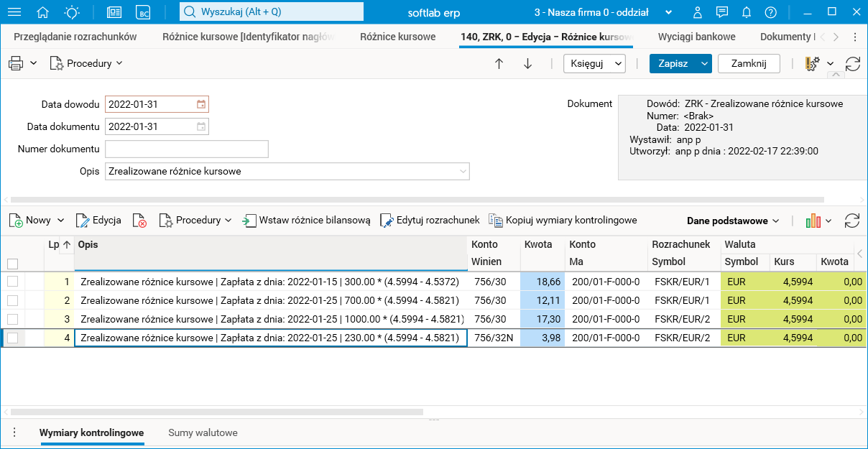The height and width of the screenshot is (449, 868).
Task: Refresh the entries grid with the reload icon
Action: tap(852, 221)
